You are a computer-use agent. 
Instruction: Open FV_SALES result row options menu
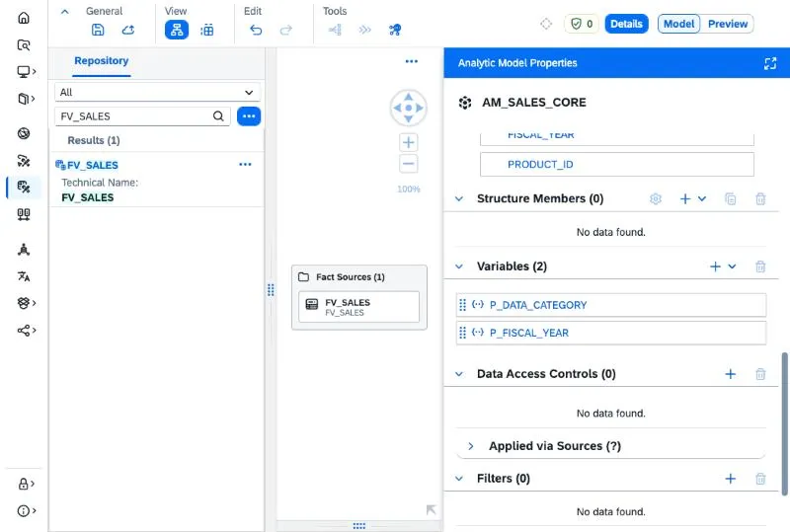coord(245,164)
